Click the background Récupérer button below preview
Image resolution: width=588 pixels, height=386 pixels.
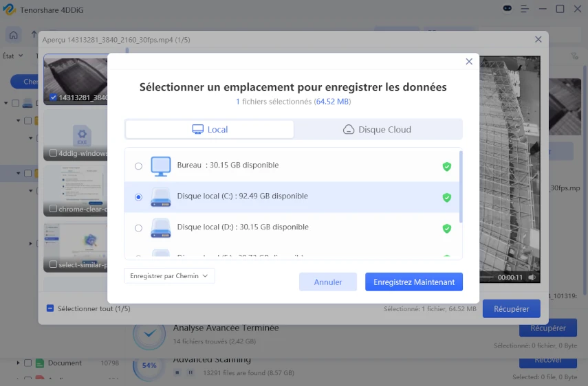[x=548, y=328]
